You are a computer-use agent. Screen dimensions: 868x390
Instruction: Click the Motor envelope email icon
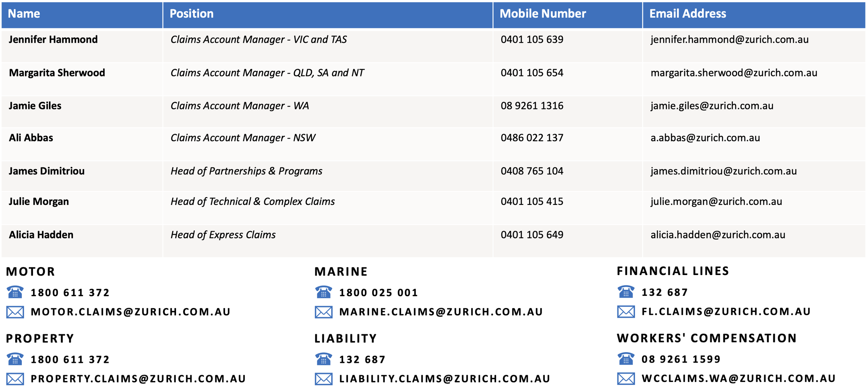pyautogui.click(x=15, y=312)
